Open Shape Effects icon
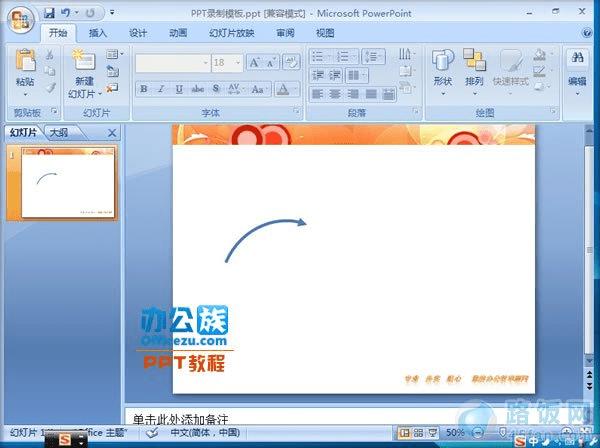This screenshot has height=448, width=600. [540, 87]
